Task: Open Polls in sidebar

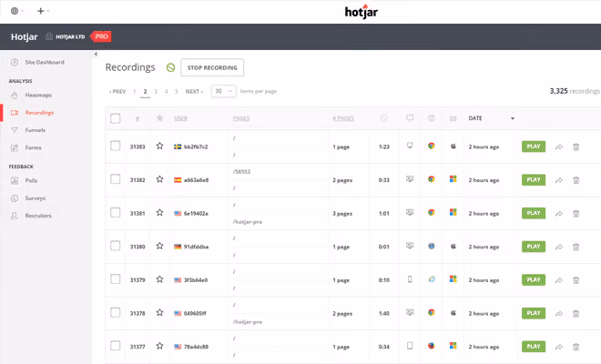Action: click(32, 180)
